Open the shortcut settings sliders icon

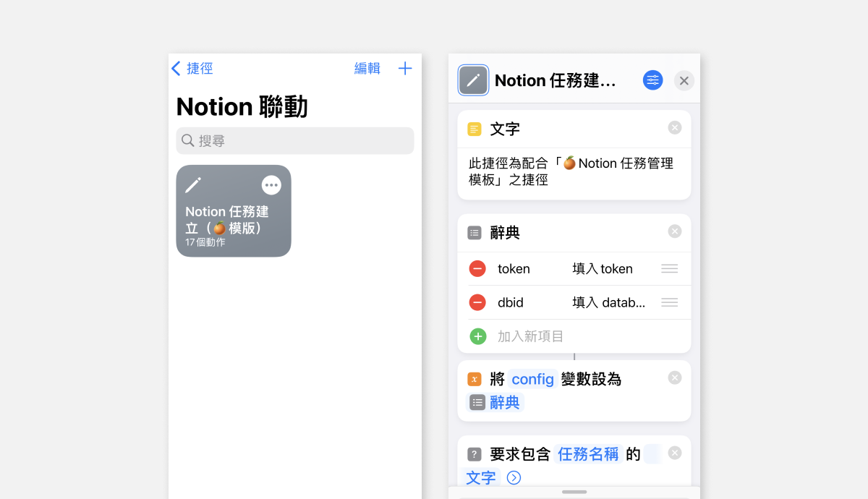pyautogui.click(x=652, y=80)
